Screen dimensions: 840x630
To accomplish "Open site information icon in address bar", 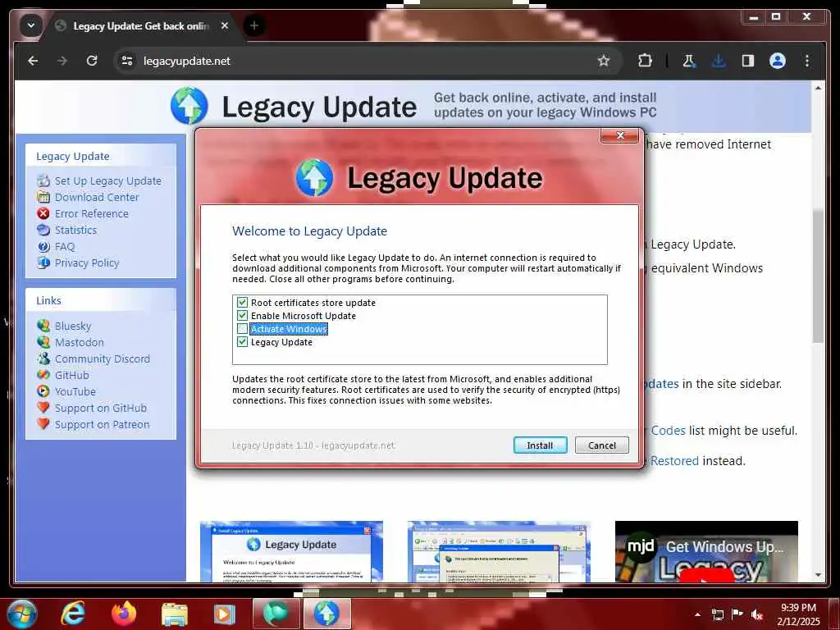I will [127, 61].
